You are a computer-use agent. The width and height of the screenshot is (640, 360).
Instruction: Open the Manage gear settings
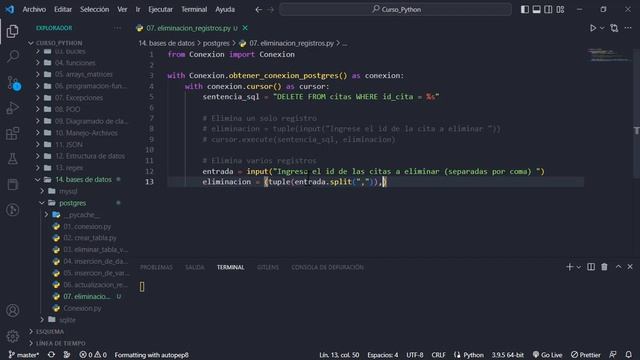click(x=13, y=336)
